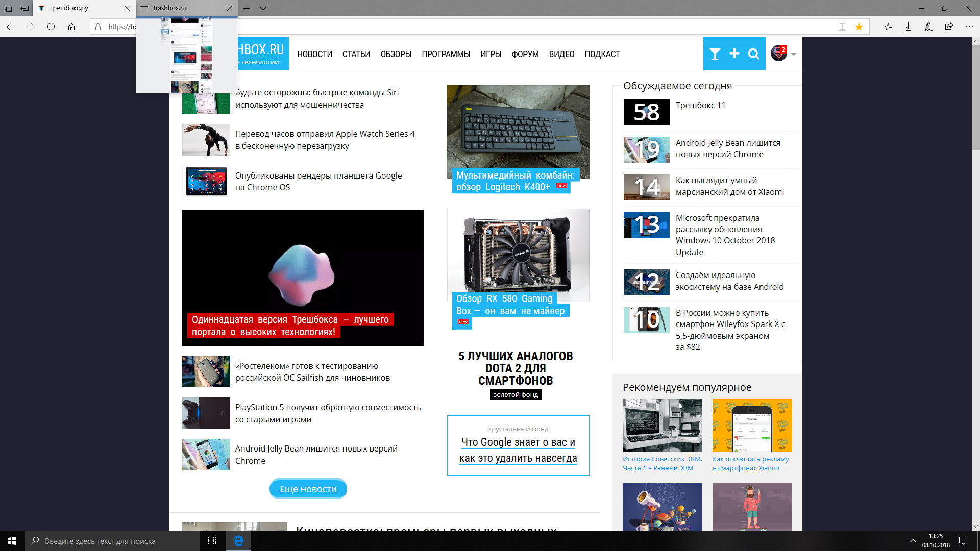Click the browser Back arrow
The image size is (980, 551).
pos(10,27)
